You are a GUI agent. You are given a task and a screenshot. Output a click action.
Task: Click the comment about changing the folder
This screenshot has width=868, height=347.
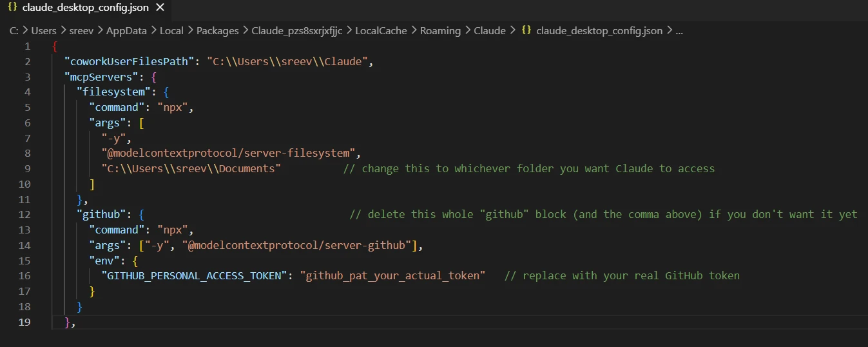point(529,168)
